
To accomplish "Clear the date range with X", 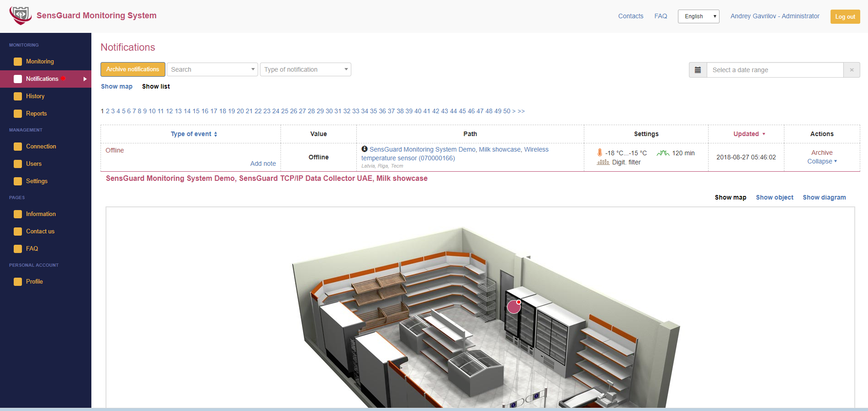I will coord(852,70).
